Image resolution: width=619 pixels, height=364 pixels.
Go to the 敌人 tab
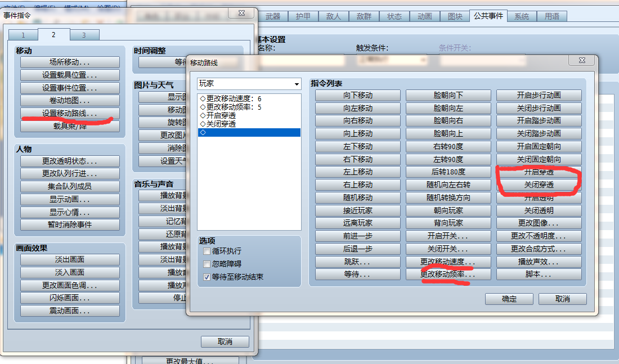(x=334, y=16)
